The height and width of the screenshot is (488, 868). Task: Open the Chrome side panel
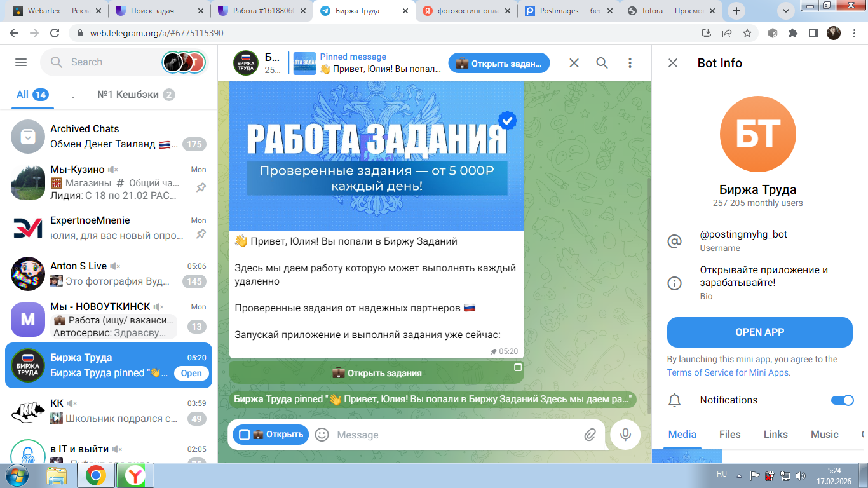coord(813,33)
